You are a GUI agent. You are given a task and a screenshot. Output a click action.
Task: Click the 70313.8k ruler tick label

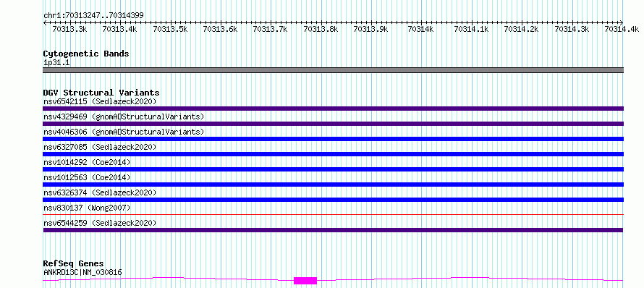pyautogui.click(x=321, y=29)
